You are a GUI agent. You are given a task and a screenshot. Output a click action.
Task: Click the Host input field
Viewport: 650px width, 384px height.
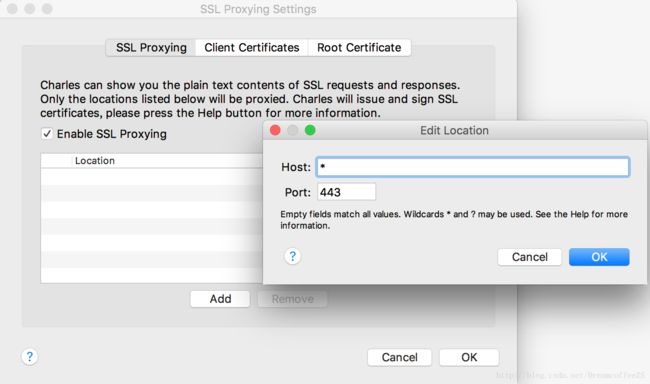(473, 167)
